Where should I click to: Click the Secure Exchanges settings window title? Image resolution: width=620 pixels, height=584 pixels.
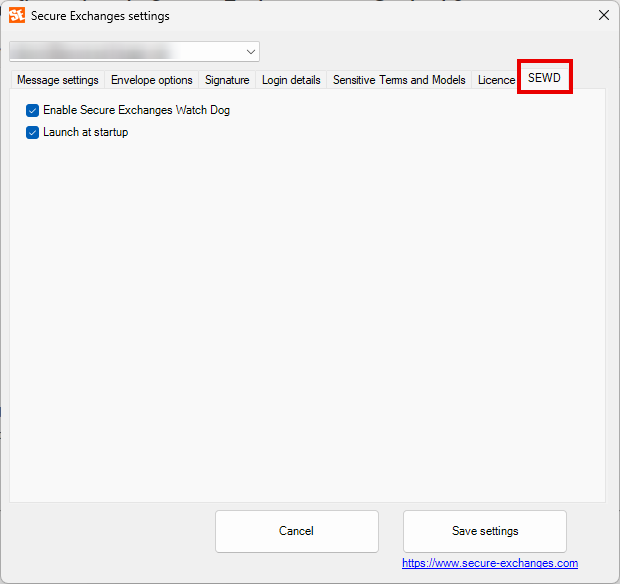pyautogui.click(x=100, y=16)
